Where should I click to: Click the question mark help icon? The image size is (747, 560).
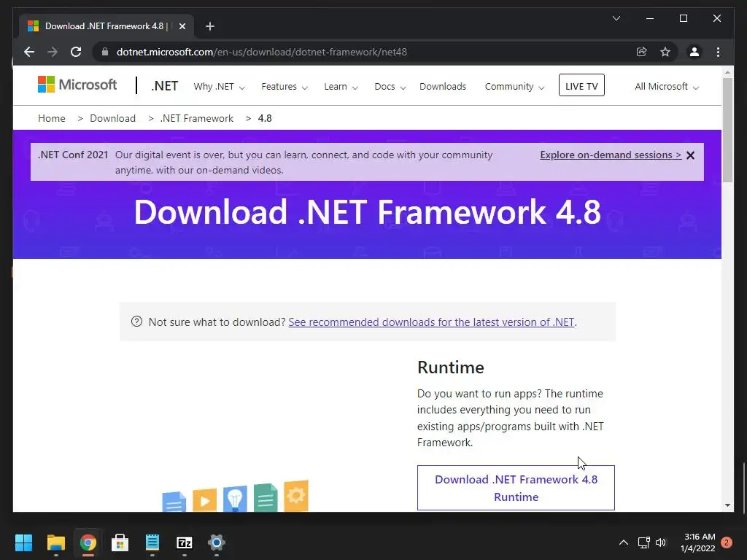136,322
